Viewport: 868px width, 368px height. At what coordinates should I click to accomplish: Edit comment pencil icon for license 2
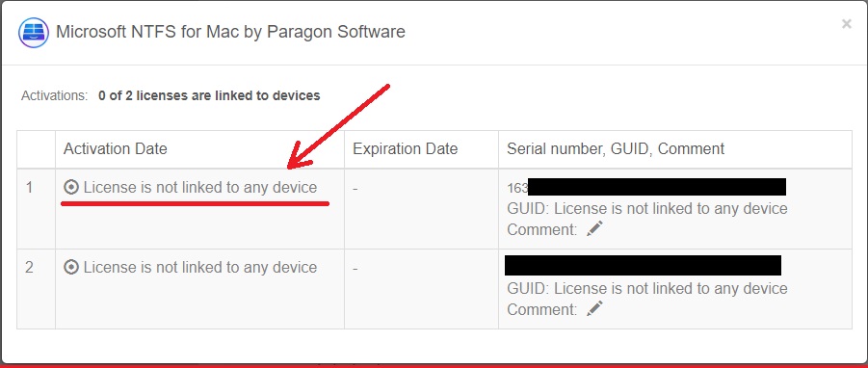[x=594, y=308]
